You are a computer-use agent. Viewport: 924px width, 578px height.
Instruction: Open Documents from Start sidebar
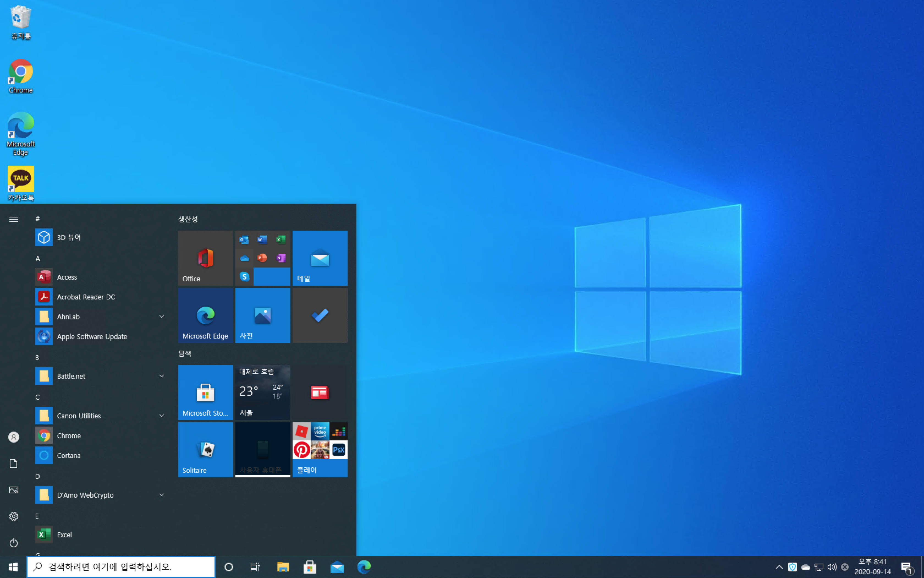point(14,463)
